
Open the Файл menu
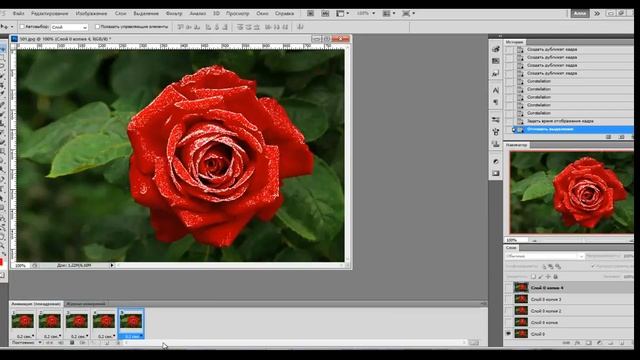pos(18,13)
